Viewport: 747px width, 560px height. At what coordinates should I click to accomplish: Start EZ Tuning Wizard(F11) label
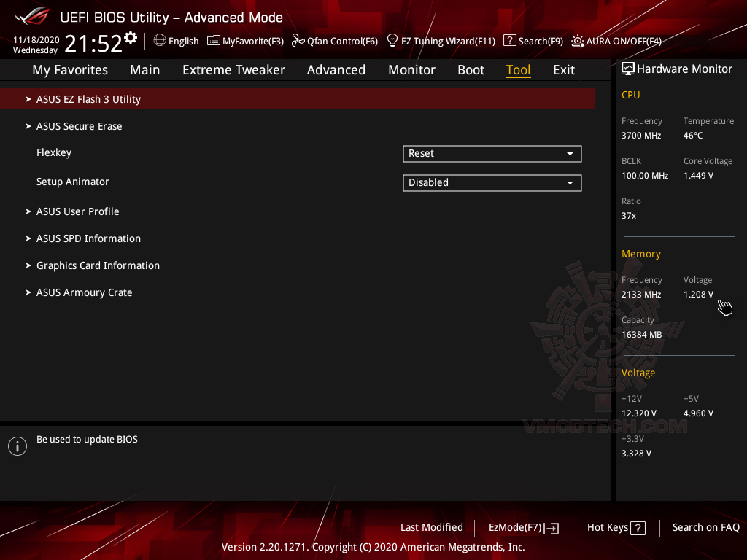[x=448, y=42]
